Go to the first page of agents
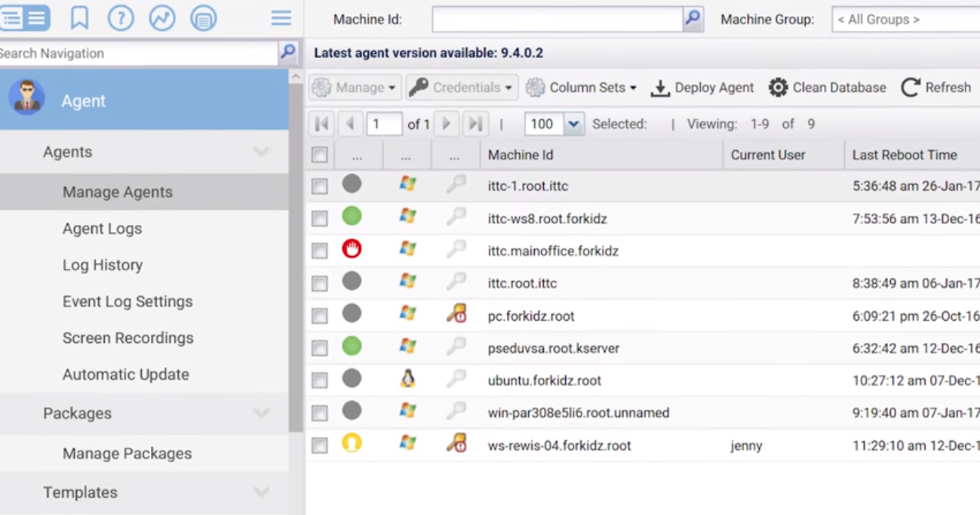Screen dimensions: 980x515 coord(321,124)
